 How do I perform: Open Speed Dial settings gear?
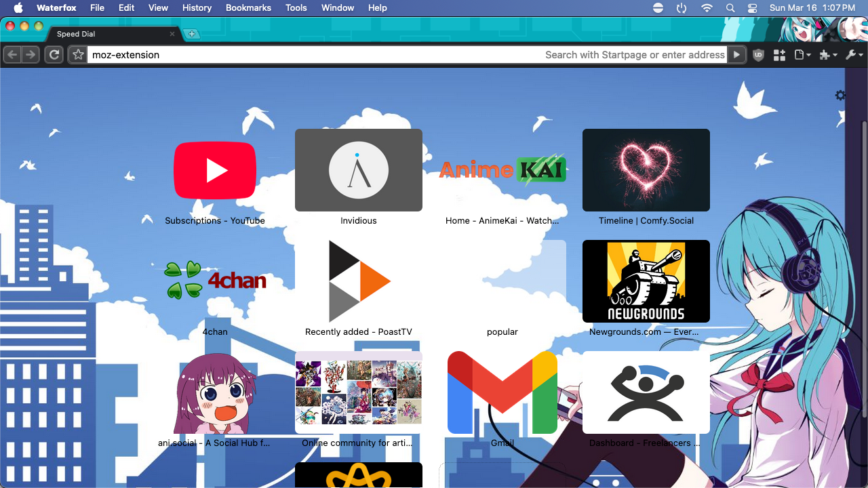coord(840,96)
